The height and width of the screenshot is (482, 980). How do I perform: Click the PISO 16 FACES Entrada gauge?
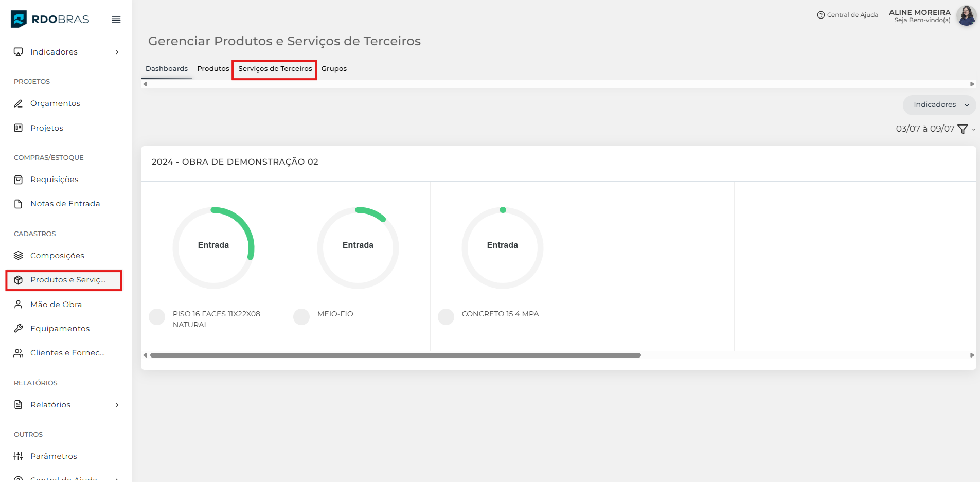tap(213, 247)
